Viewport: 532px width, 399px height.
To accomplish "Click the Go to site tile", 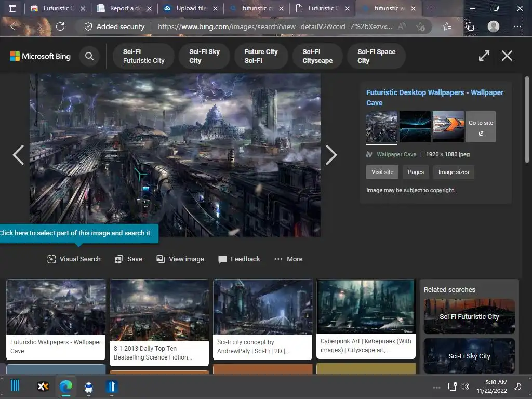I will pos(481,127).
